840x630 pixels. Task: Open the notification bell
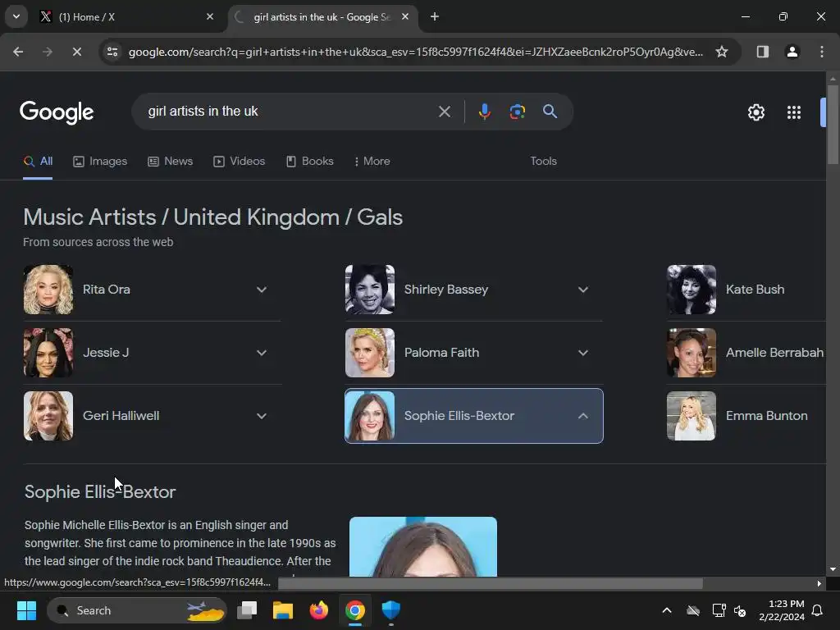coord(818,610)
